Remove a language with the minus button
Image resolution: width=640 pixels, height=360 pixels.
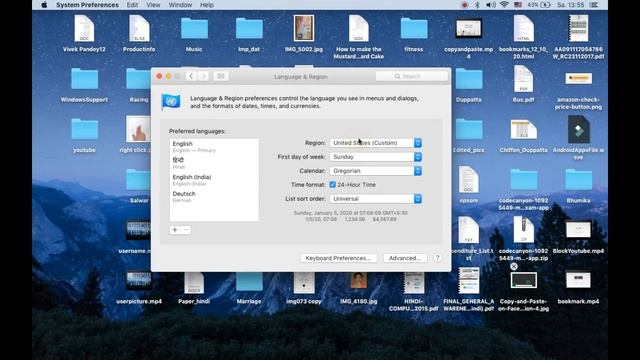[185, 230]
